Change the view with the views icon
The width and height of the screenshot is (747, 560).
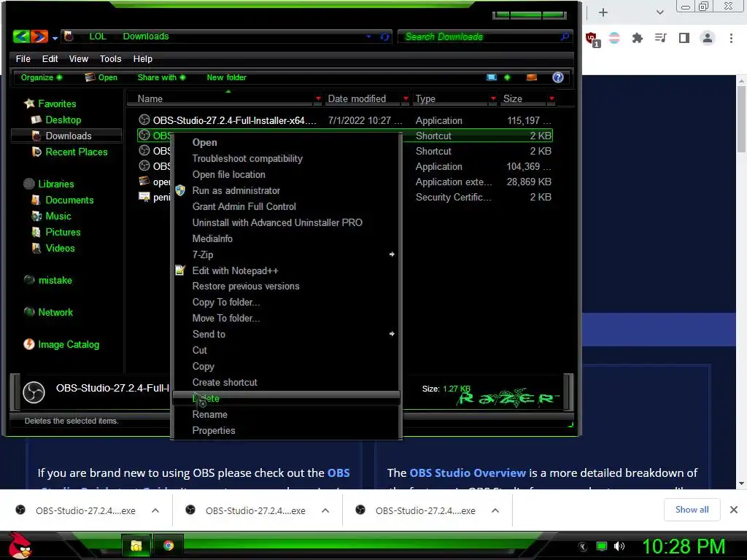[492, 77]
